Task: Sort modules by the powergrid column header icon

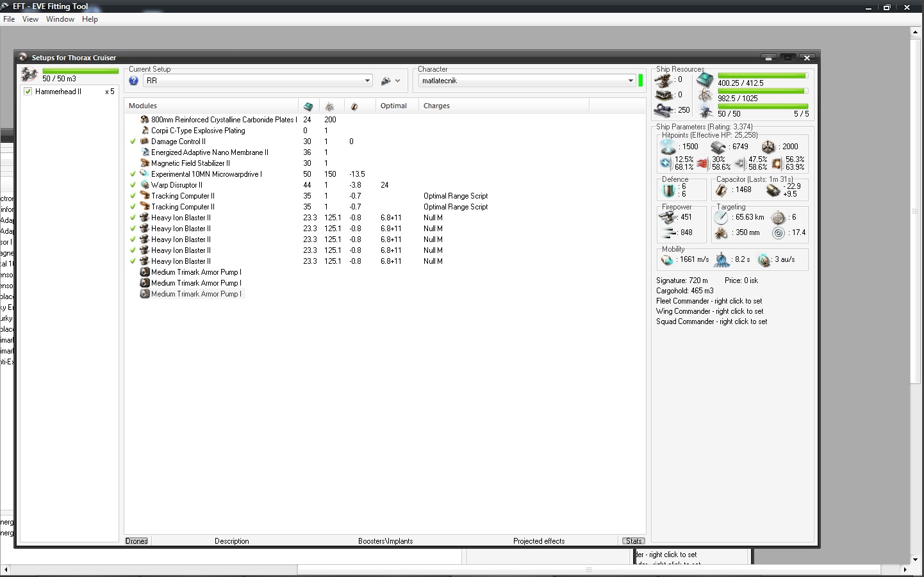Action: click(329, 106)
